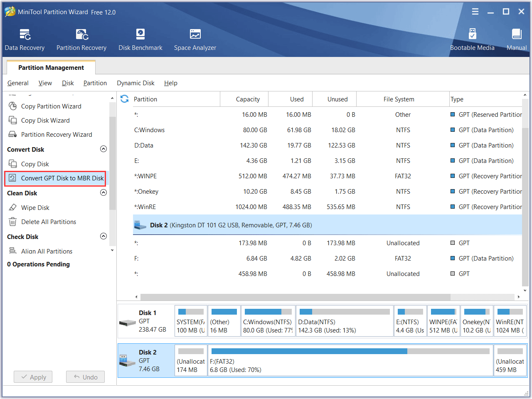Select the Disk 2 Kingston header row
532x399 pixels.
click(x=328, y=225)
